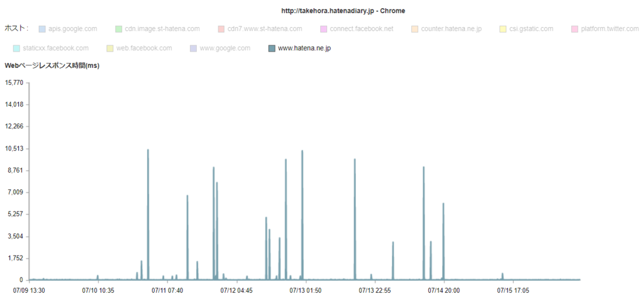Toggle staticxx.facebook.com legend swatch

[16, 48]
